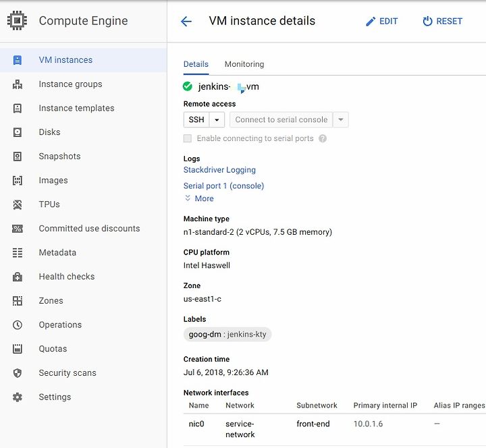486x448 pixels.
Task: Click the TPUs icon in sidebar
Action: click(x=18, y=204)
